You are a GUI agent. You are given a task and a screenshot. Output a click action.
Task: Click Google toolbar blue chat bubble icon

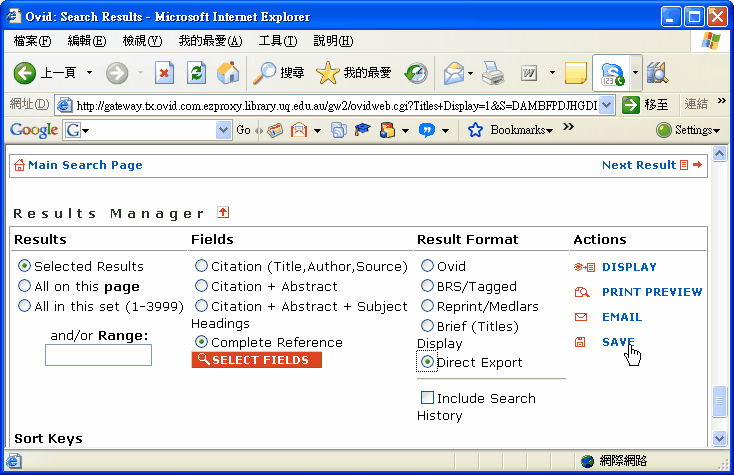(x=426, y=130)
